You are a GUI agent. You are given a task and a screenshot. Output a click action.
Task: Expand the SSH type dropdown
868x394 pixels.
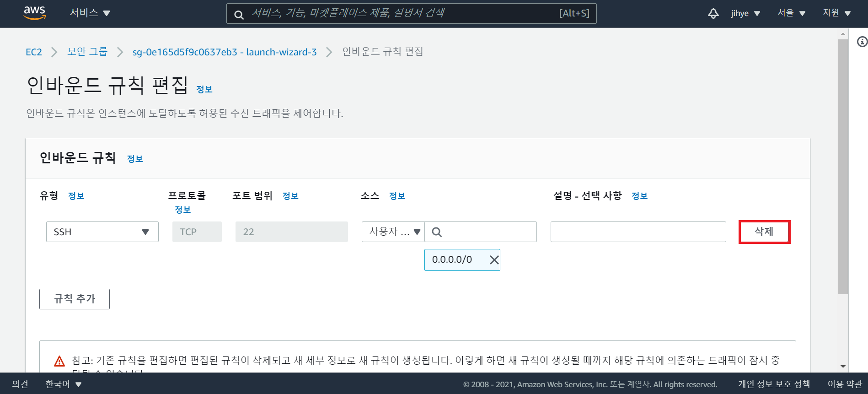[x=102, y=232]
